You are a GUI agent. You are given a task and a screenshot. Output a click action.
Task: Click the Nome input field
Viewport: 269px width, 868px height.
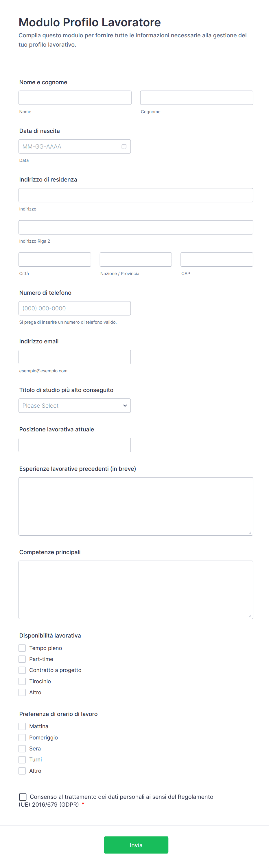[x=75, y=98]
